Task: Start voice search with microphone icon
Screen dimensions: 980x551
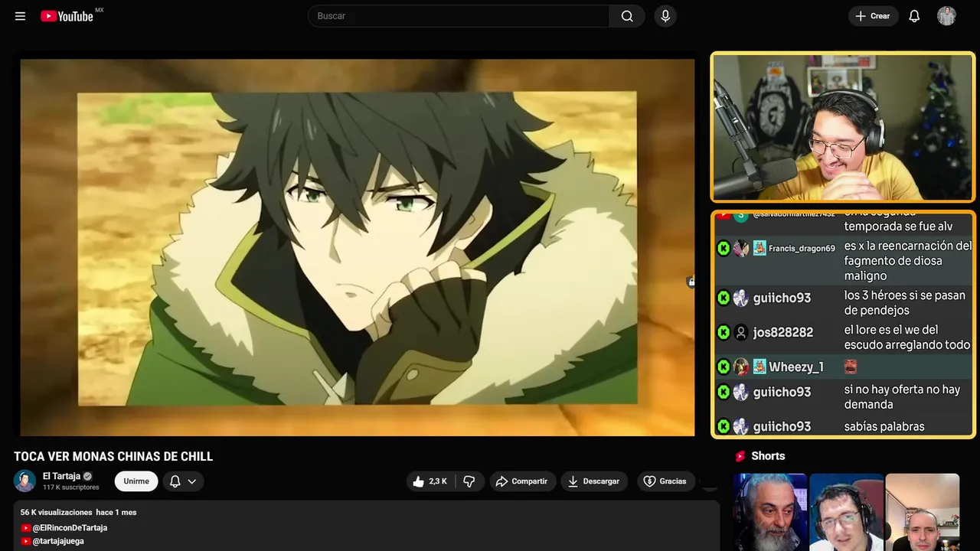Action: pyautogui.click(x=665, y=16)
